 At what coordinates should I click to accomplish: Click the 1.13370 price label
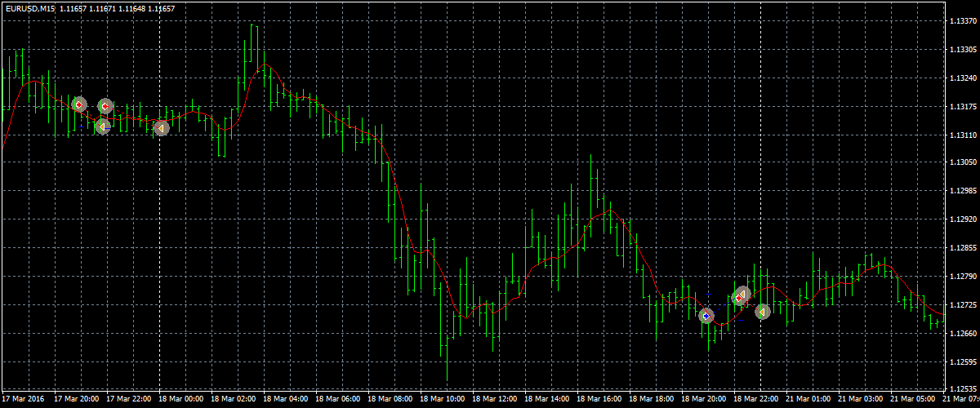coord(964,22)
